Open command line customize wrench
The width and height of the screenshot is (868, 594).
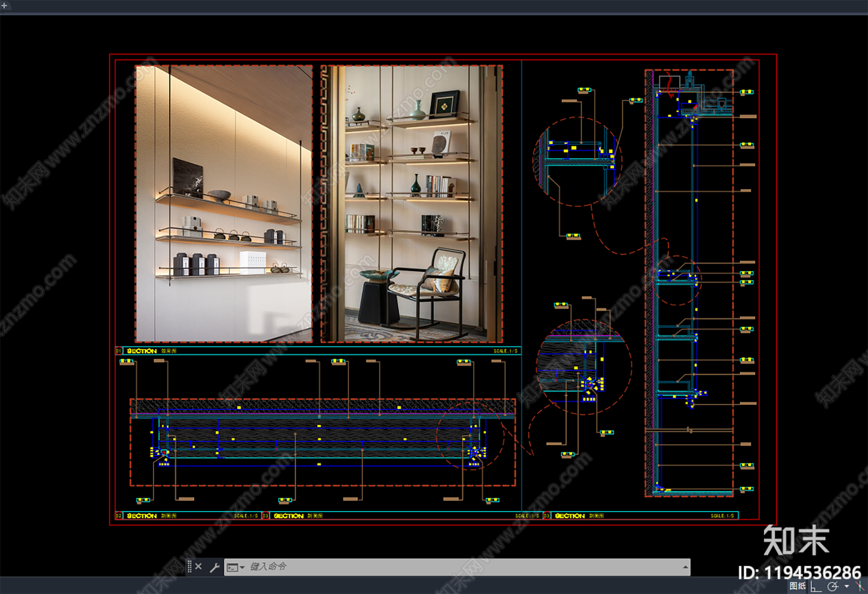(214, 567)
